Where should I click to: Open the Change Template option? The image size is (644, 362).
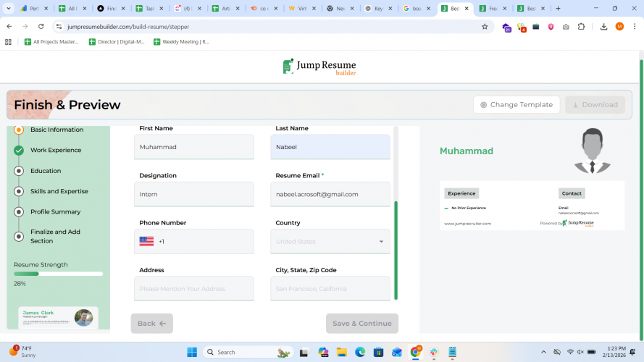coord(517,105)
